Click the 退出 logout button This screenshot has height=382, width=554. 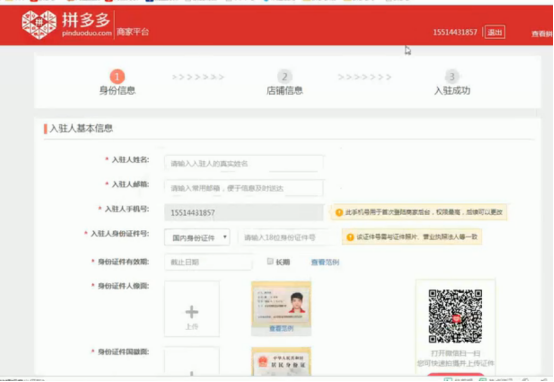[x=495, y=33]
